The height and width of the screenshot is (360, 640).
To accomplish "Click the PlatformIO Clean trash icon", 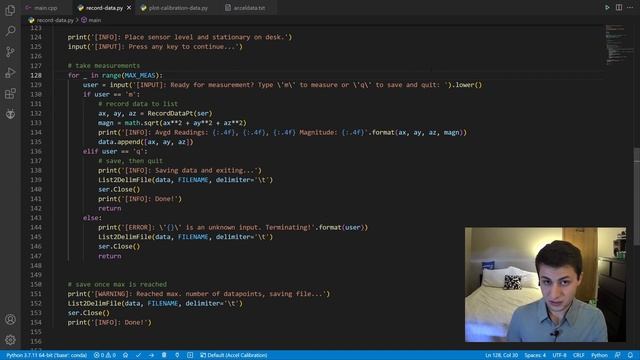I will point(164,355).
